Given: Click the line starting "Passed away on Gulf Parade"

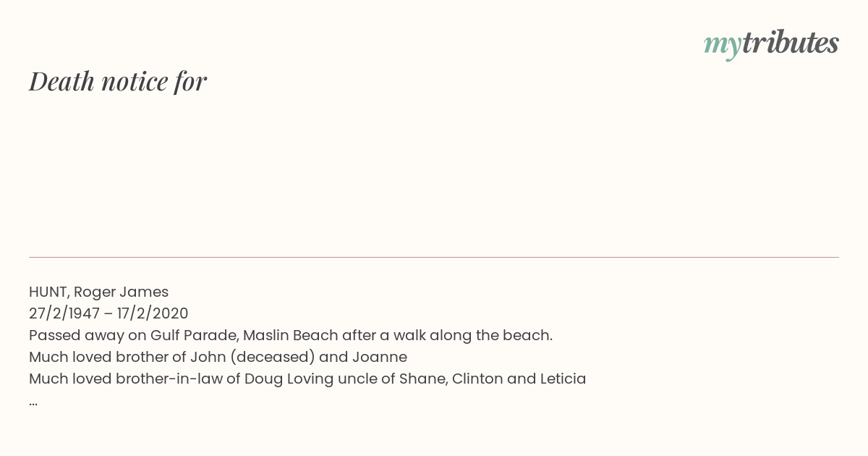Looking at the screenshot, I should pos(291,335).
